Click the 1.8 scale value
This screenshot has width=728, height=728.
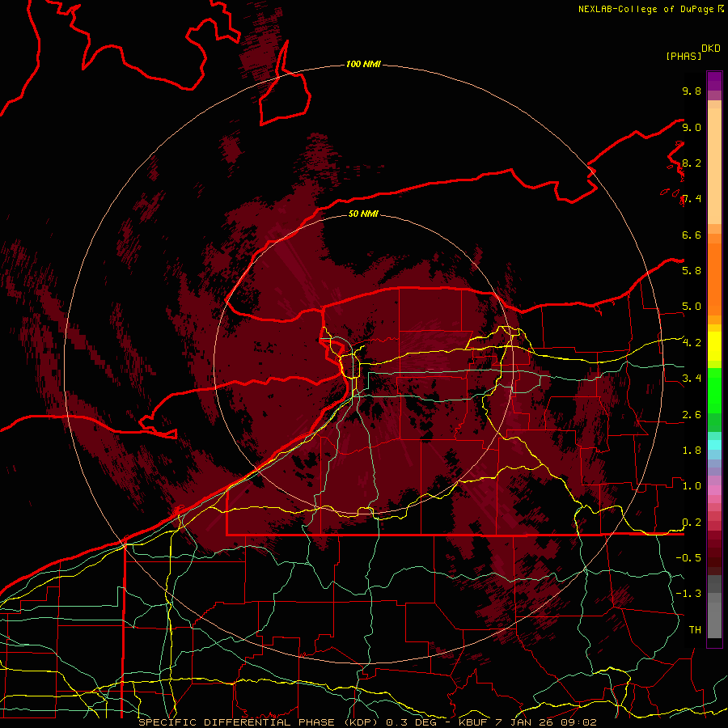[x=692, y=451]
